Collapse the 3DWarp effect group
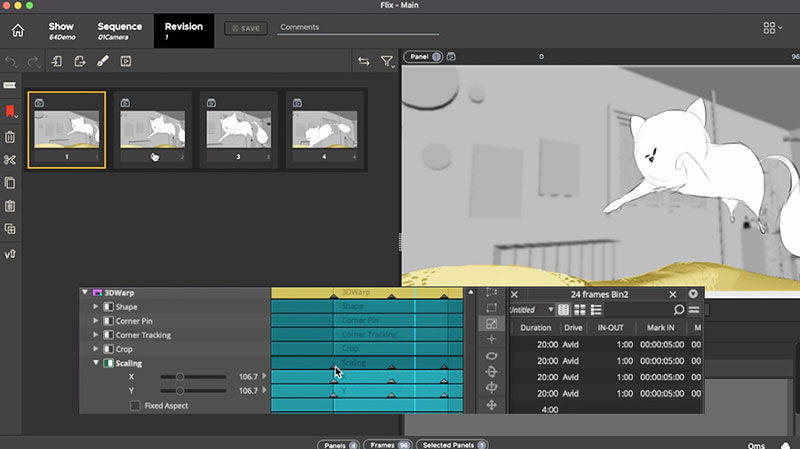The height and width of the screenshot is (449, 800). pyautogui.click(x=85, y=292)
